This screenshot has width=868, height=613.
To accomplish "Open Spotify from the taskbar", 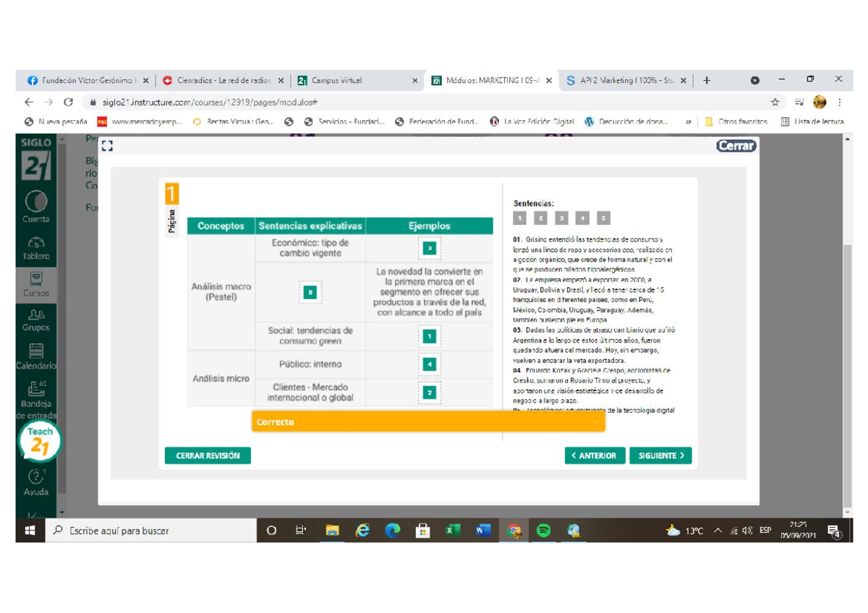I will click(x=543, y=531).
